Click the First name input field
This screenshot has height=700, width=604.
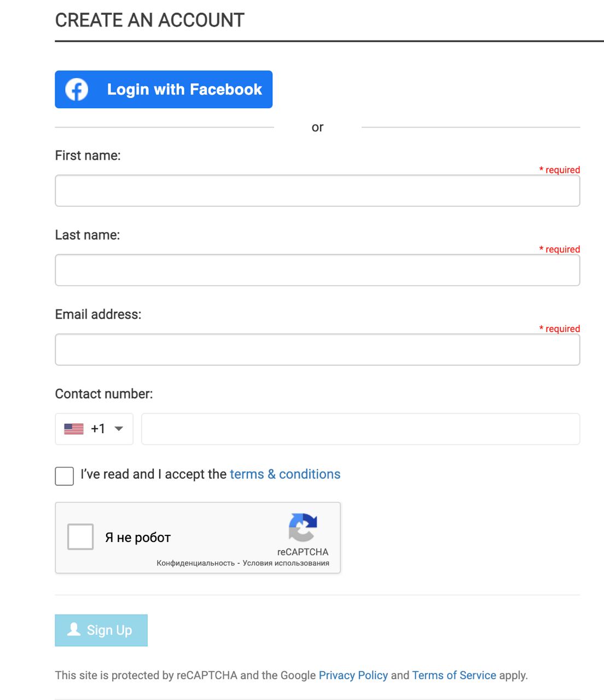[x=317, y=190]
